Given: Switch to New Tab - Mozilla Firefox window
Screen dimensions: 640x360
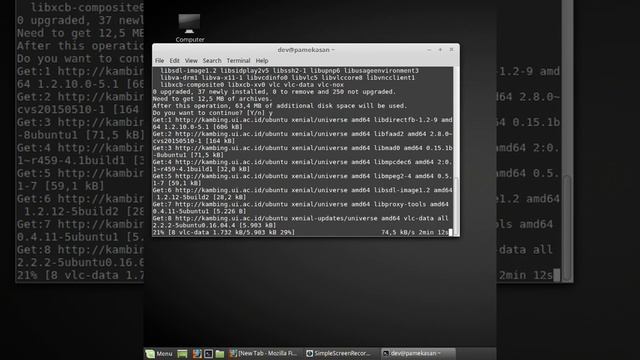Looking at the screenshot, I should point(264,353).
